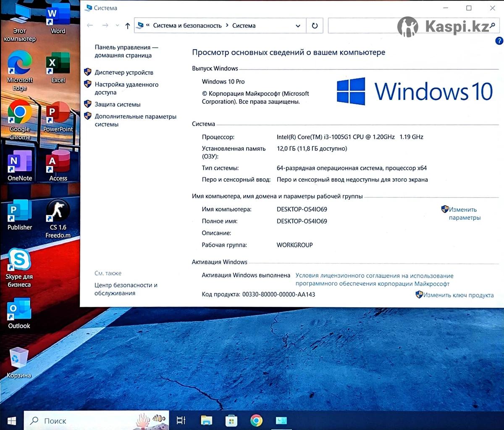Viewport: 504px width, 430px height.
Task: Select the Корзина recycle bin icon
Action: point(19,363)
